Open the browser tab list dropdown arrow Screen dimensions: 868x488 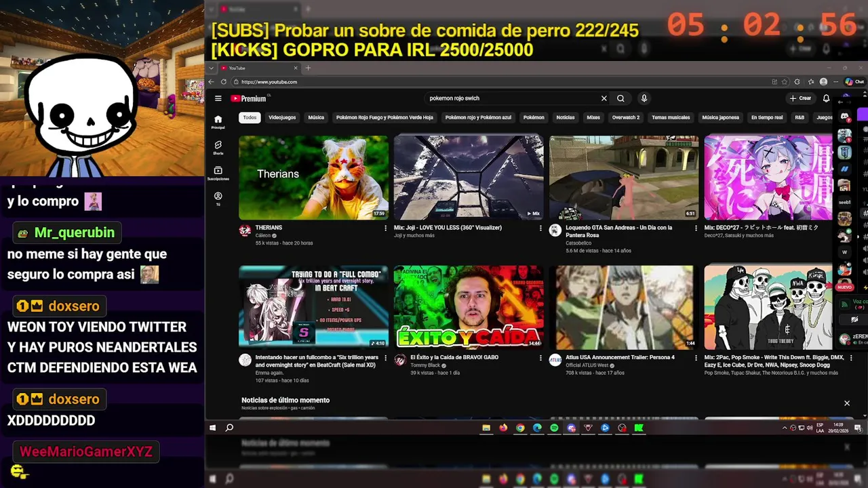pos(212,68)
